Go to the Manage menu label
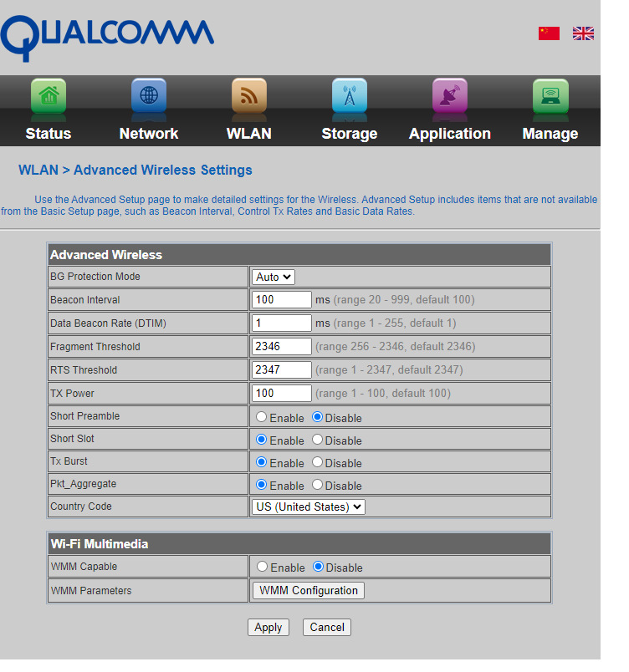Image resolution: width=629 pixels, height=672 pixels. pos(550,134)
